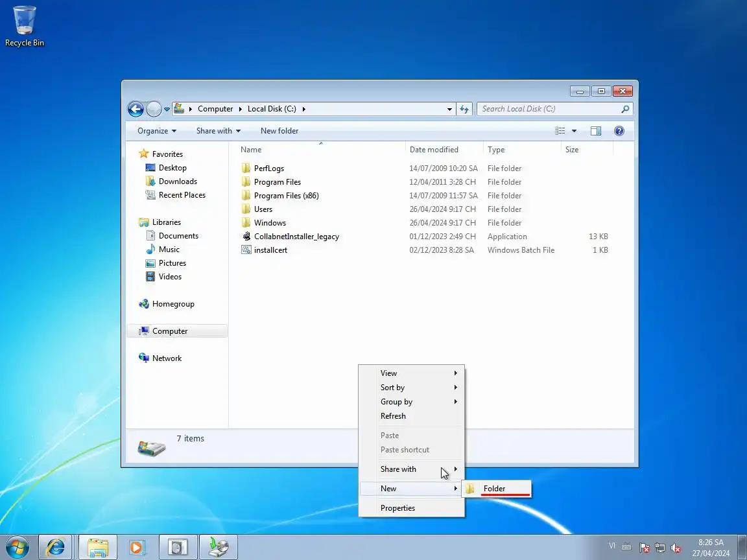Screen dimensions: 747x560
Task: Open the View submenu in context menu
Action: coord(412,373)
